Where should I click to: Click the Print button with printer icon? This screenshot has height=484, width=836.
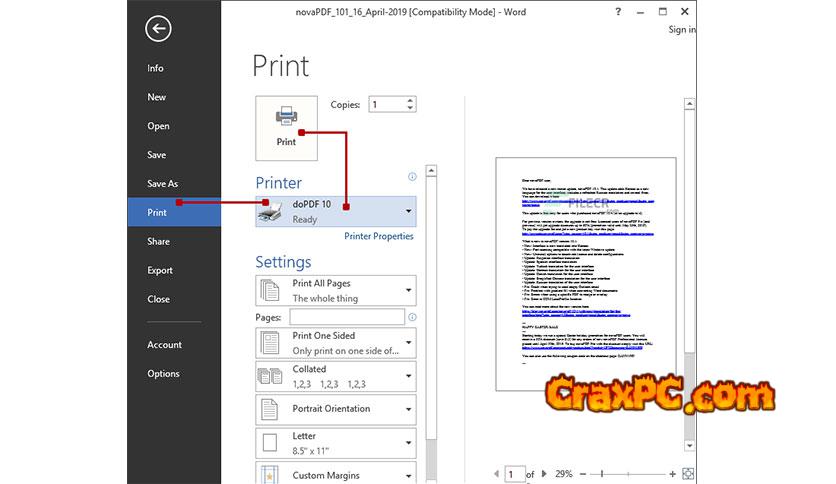[286, 127]
